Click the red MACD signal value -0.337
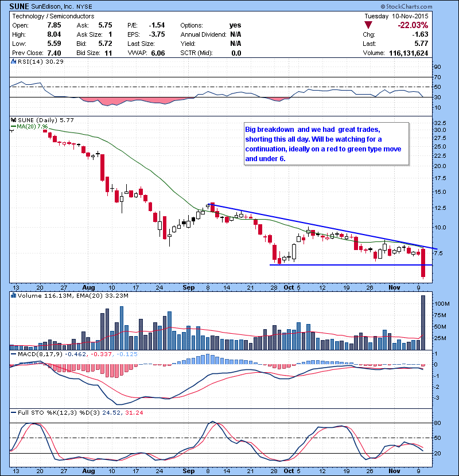Viewport: 459px width, 476px height. pos(101,354)
